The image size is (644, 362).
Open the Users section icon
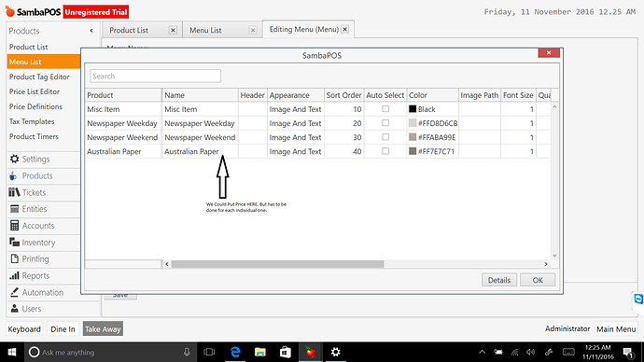14,309
